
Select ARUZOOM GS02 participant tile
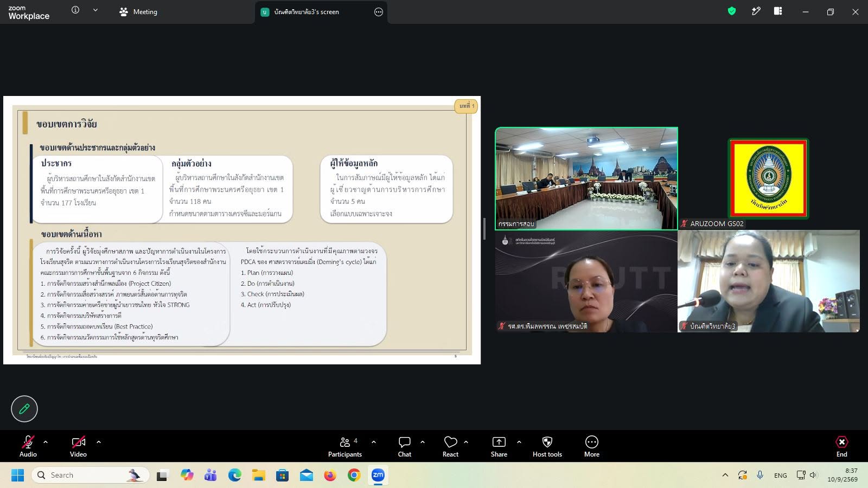pos(768,178)
